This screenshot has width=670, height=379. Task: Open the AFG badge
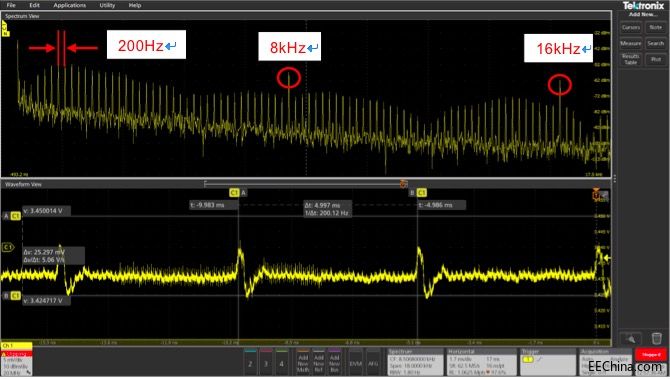click(x=373, y=363)
